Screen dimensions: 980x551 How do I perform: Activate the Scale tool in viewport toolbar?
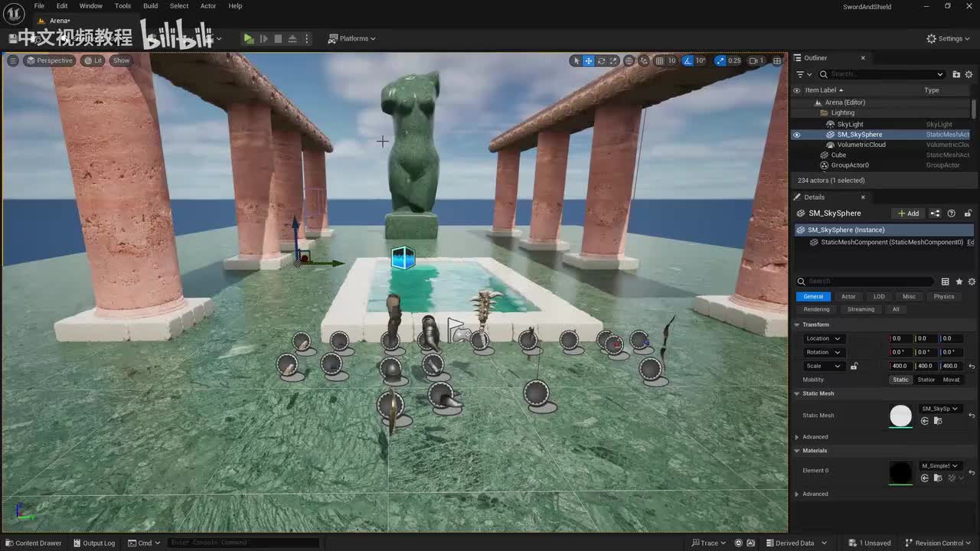(x=613, y=60)
